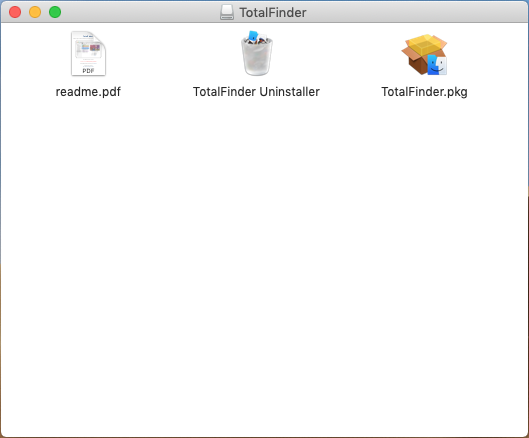Click the TotalFinder Uninstaller name label

click(x=256, y=92)
